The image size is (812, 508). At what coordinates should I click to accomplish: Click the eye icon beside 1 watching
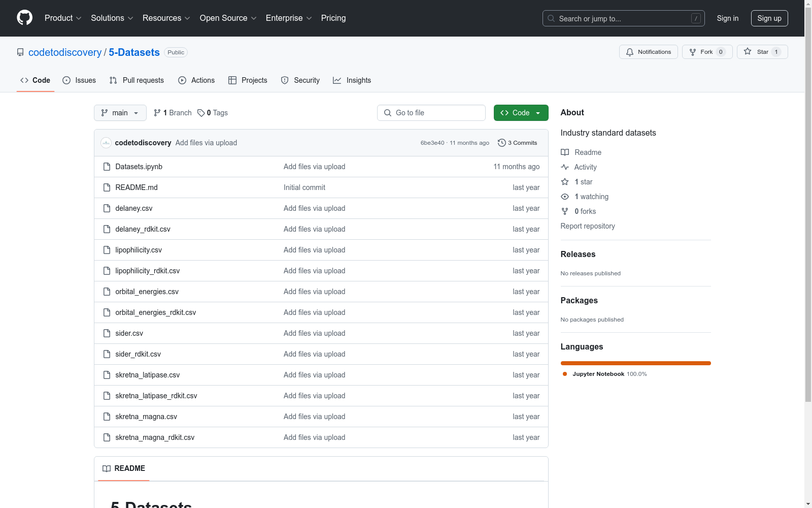click(565, 197)
